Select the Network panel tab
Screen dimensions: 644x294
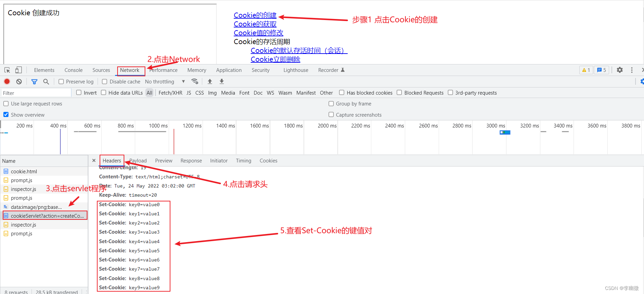coord(130,70)
